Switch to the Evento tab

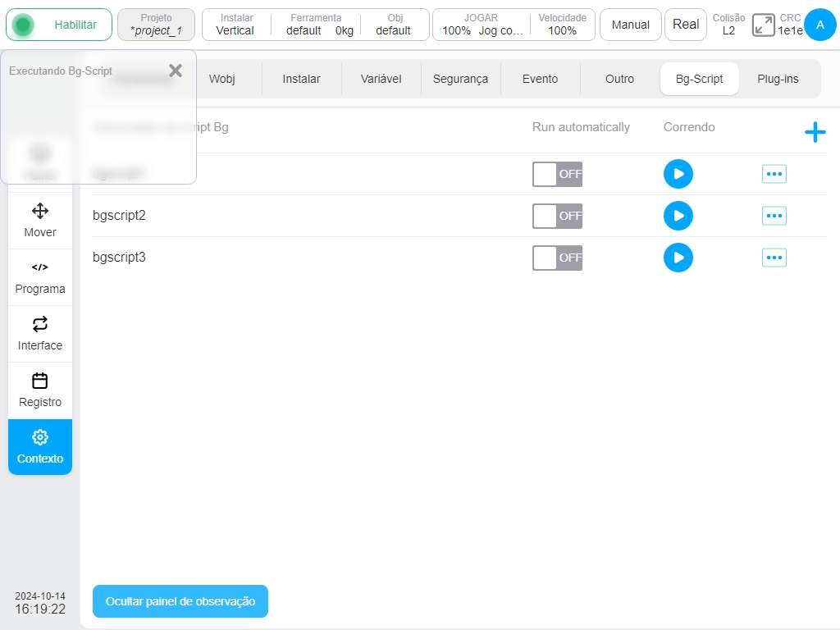pyautogui.click(x=540, y=79)
